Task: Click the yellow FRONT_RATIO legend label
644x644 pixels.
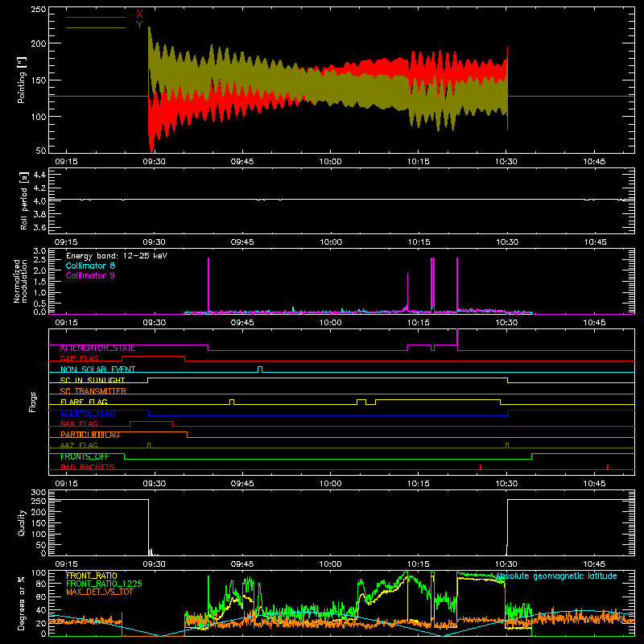Action: pos(92,576)
